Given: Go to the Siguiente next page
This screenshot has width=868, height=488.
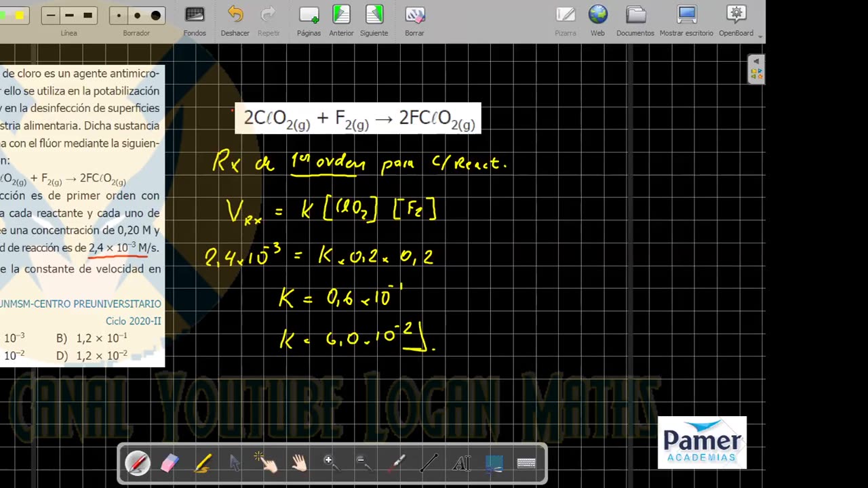Looking at the screenshot, I should 374,20.
